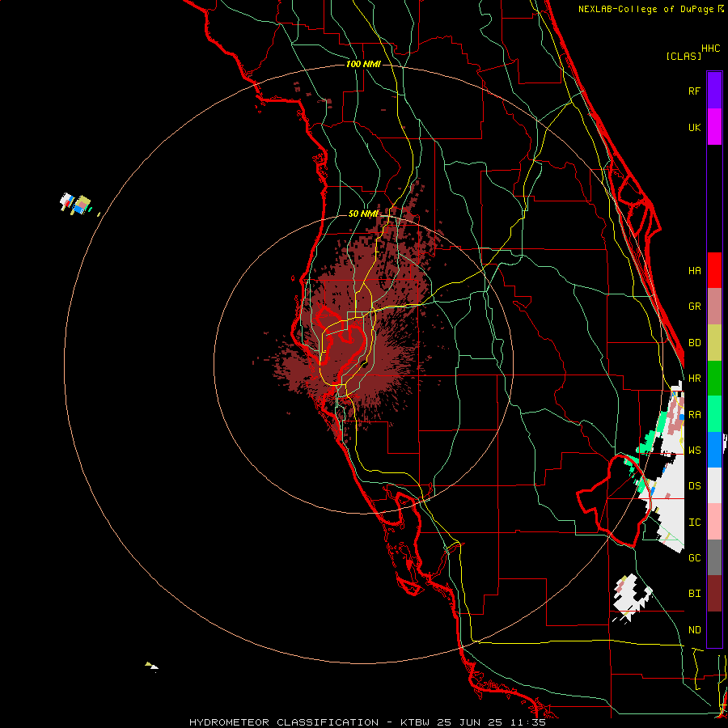
Task: Click the HA red legend color swatch
Action: [x=714, y=270]
